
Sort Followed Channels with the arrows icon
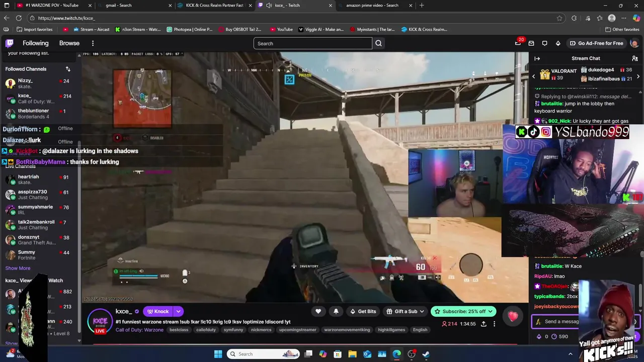coord(68,69)
